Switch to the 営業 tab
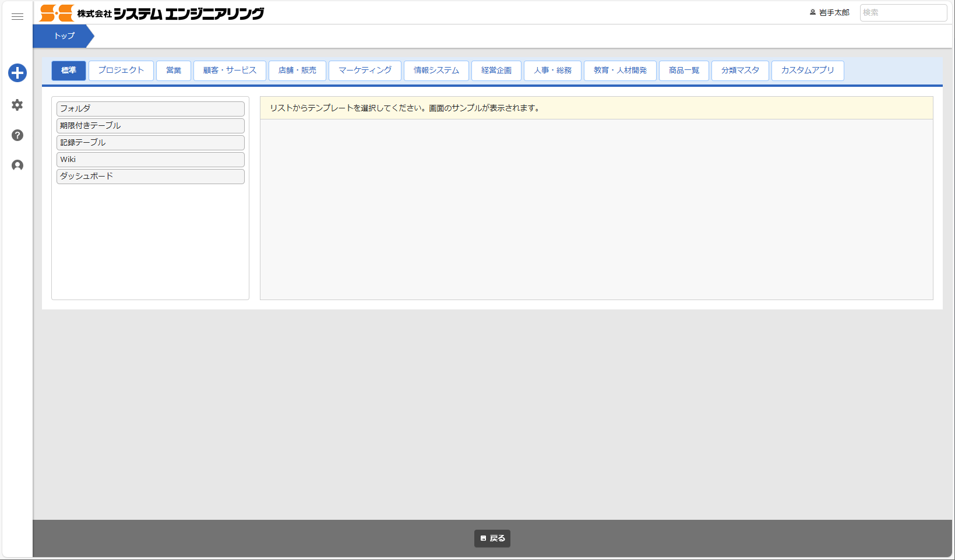This screenshot has height=560, width=955. 174,71
